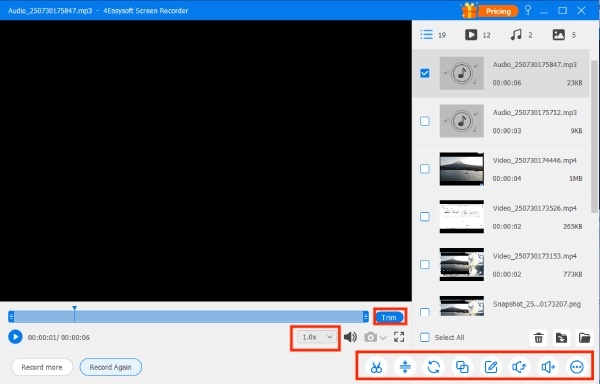Open the recordings output folder
The width and height of the screenshot is (600, 384).
(x=584, y=338)
